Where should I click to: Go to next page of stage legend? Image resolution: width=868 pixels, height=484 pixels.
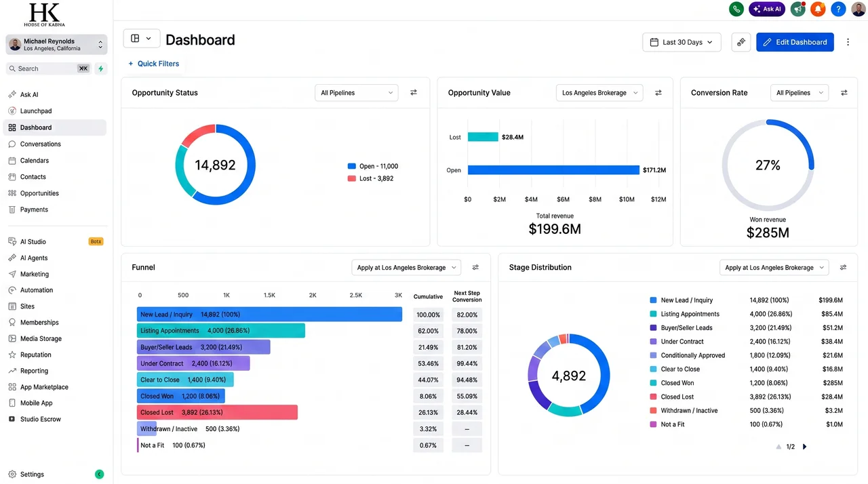(805, 447)
